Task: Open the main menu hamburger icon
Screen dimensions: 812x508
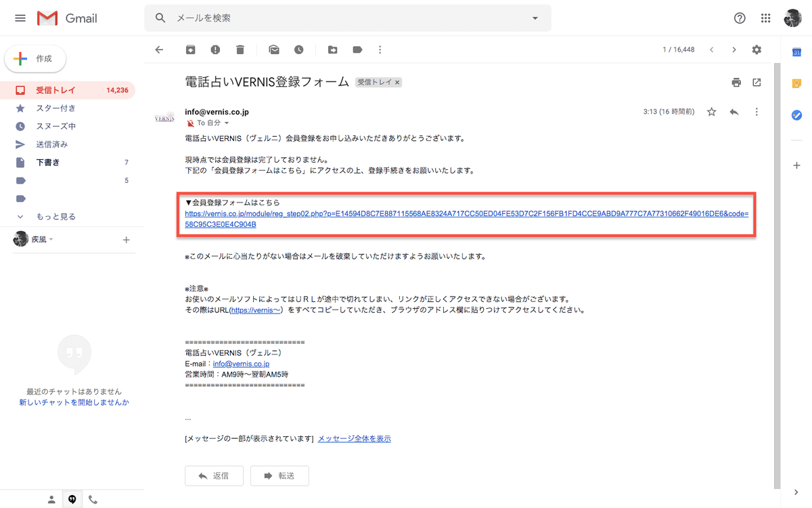Action: [20, 18]
